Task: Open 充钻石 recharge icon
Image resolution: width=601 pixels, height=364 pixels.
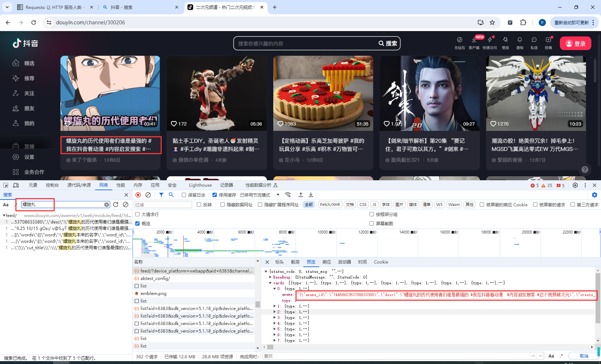Action: pos(460,43)
